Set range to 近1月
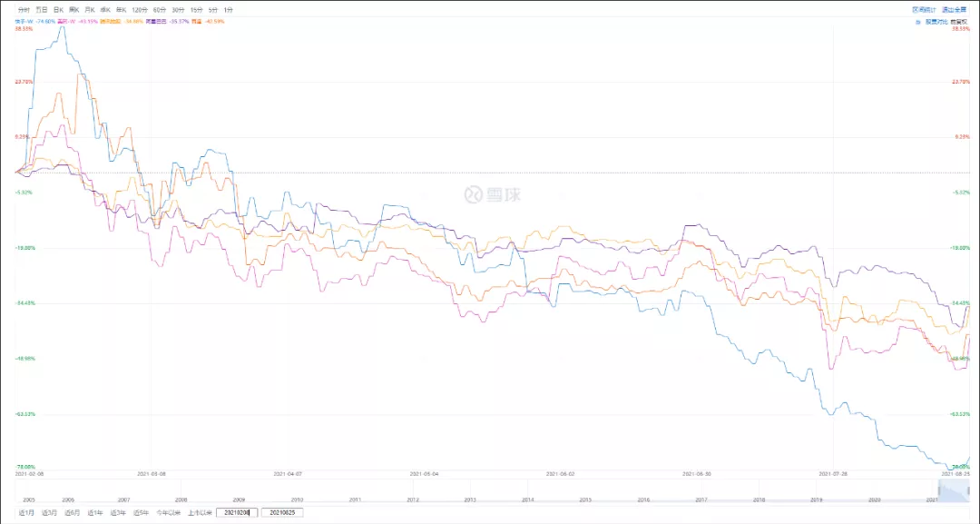 tap(25, 512)
